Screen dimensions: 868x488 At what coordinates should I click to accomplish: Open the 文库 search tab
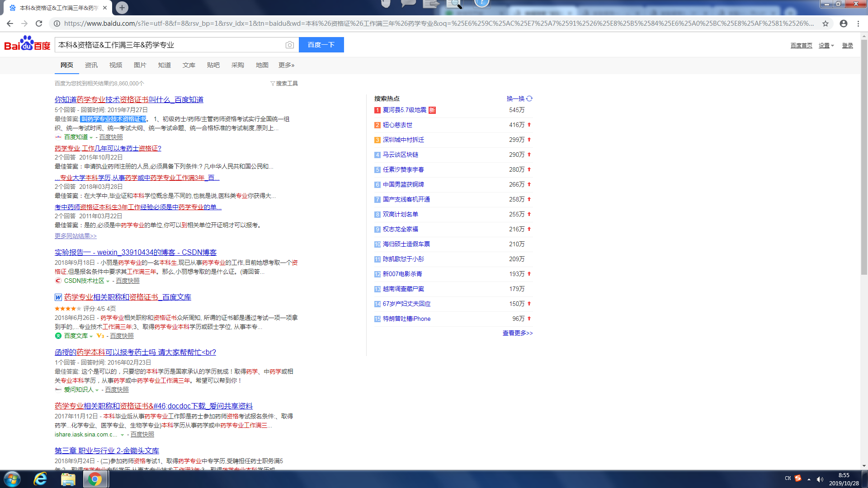(x=189, y=65)
